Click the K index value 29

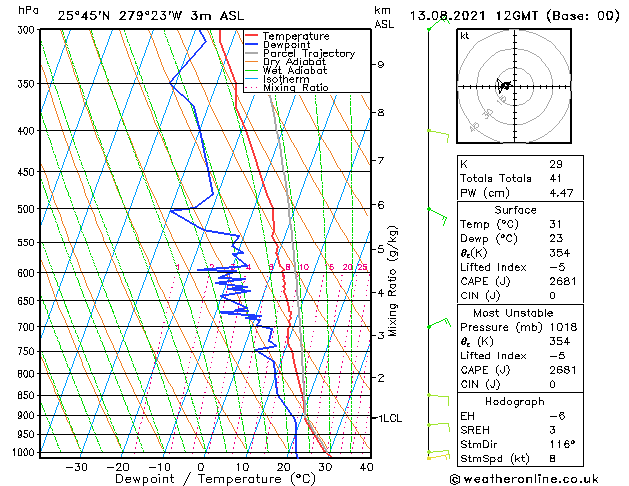[x=556, y=164]
